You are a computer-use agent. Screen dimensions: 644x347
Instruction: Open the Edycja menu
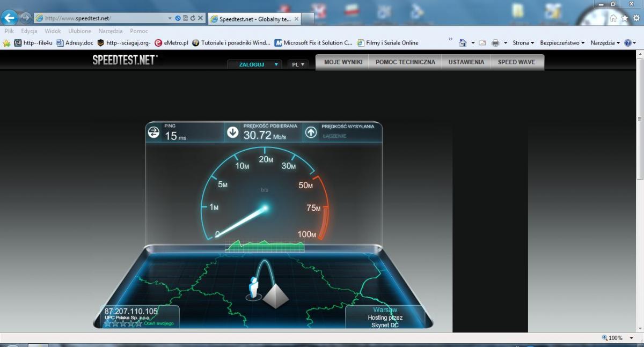[x=29, y=31]
